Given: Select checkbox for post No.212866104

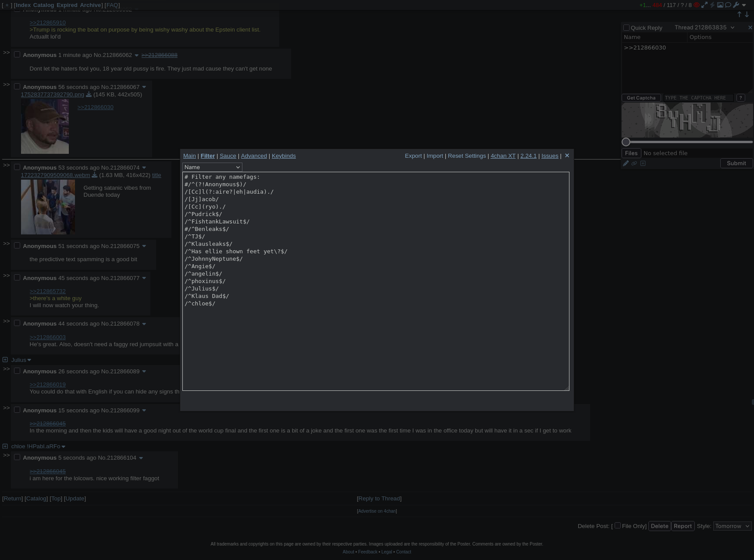Looking at the screenshot, I should (17, 457).
